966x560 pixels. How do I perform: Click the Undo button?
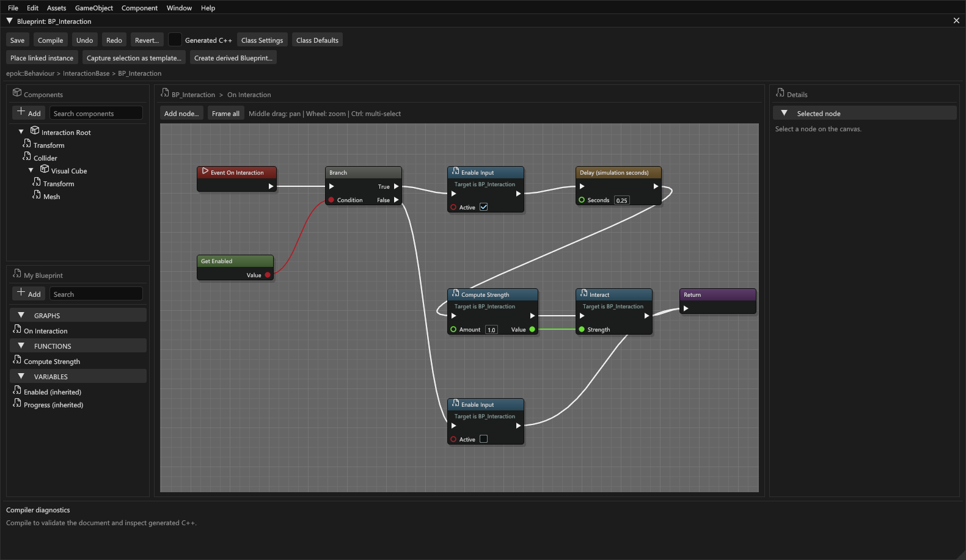[x=84, y=40]
